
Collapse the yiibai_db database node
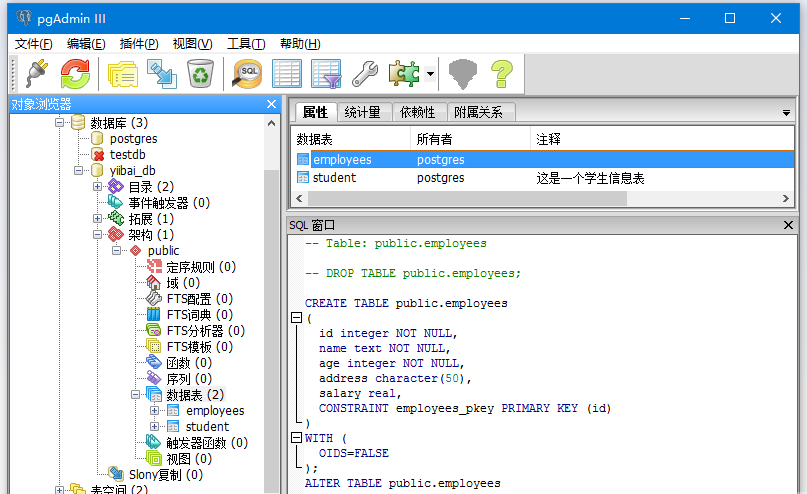[x=79, y=170]
